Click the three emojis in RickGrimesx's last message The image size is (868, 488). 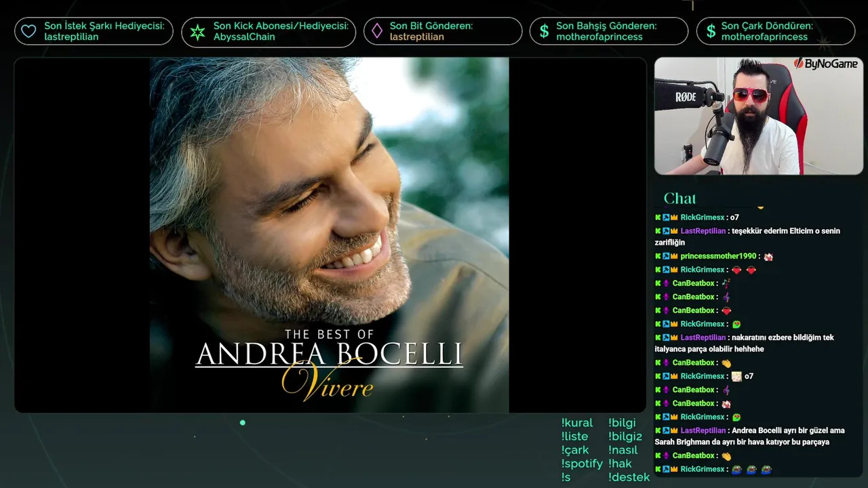tap(751, 469)
